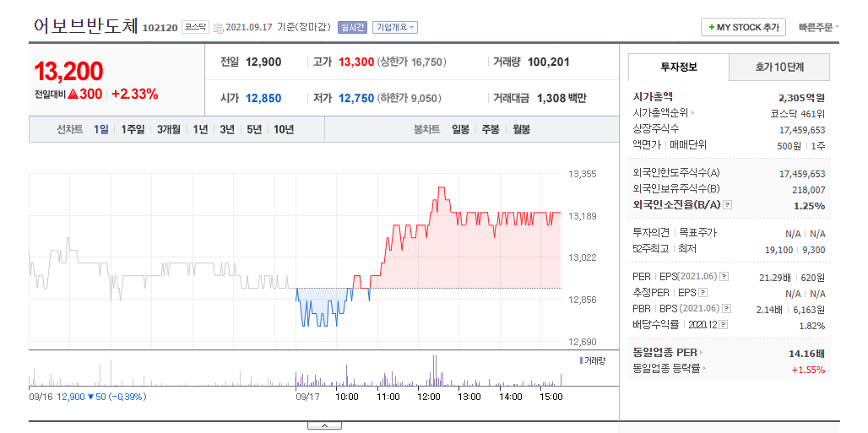Viewport: 868px width, 433px height.
Task: Click the 시가 value 12,850
Action: click(x=263, y=99)
